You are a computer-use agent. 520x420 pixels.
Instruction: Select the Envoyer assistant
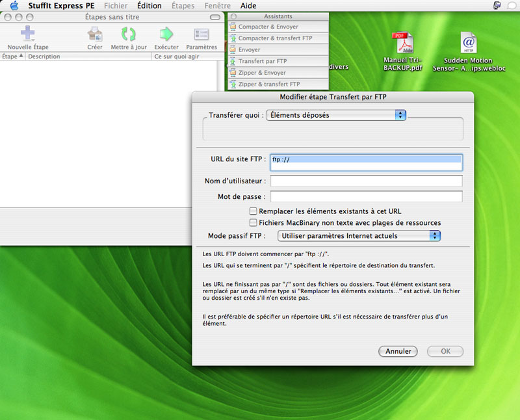(x=278, y=50)
